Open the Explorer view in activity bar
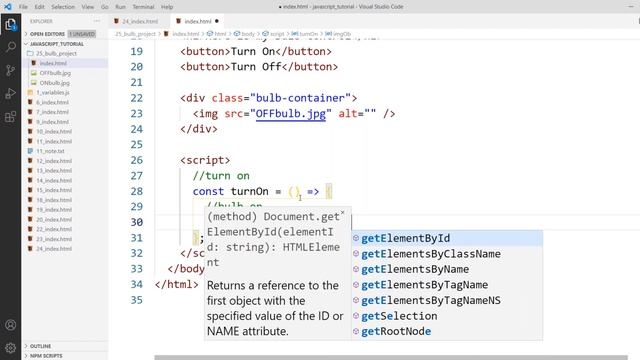640x360 pixels. point(11,25)
